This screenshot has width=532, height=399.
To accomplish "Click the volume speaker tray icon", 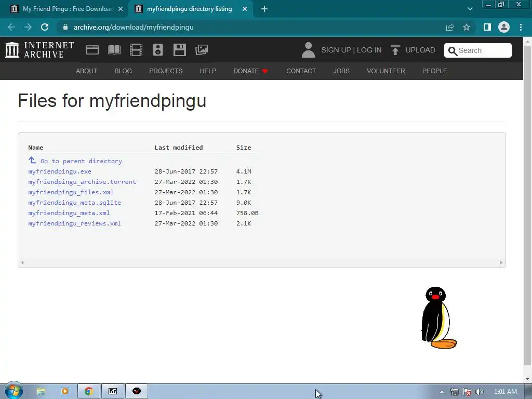I will tap(480, 392).
